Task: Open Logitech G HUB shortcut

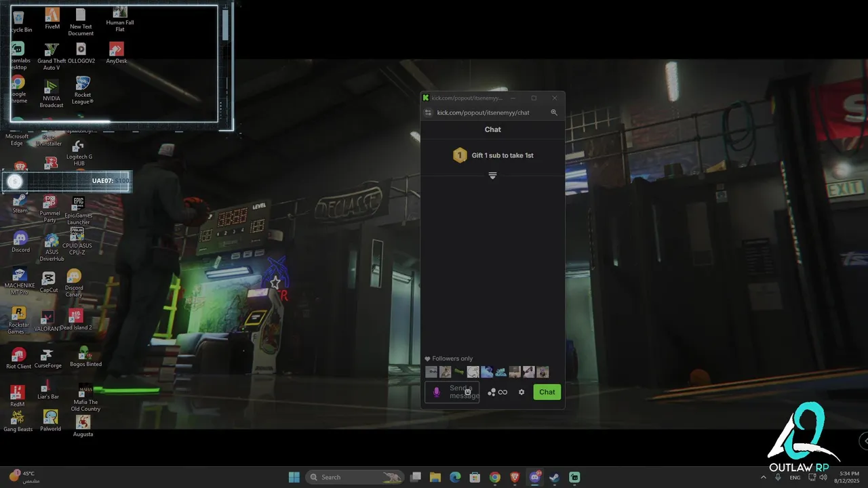Action: click(79, 153)
